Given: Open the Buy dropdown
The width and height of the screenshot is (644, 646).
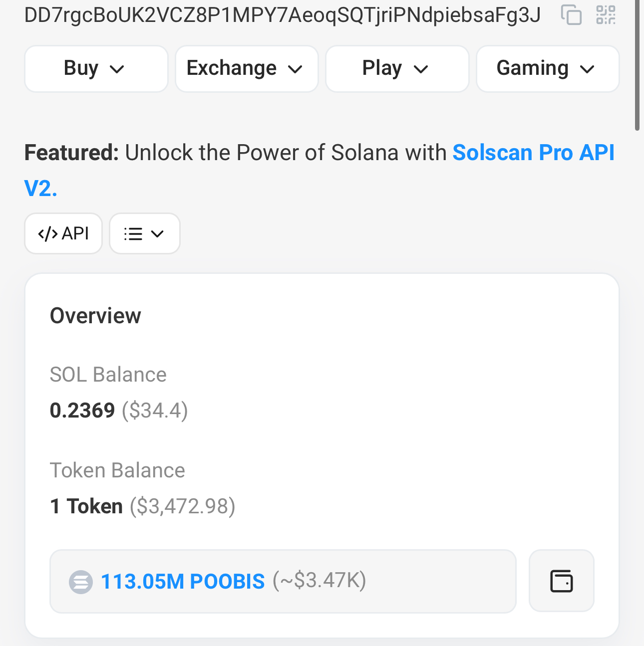Looking at the screenshot, I should point(96,69).
